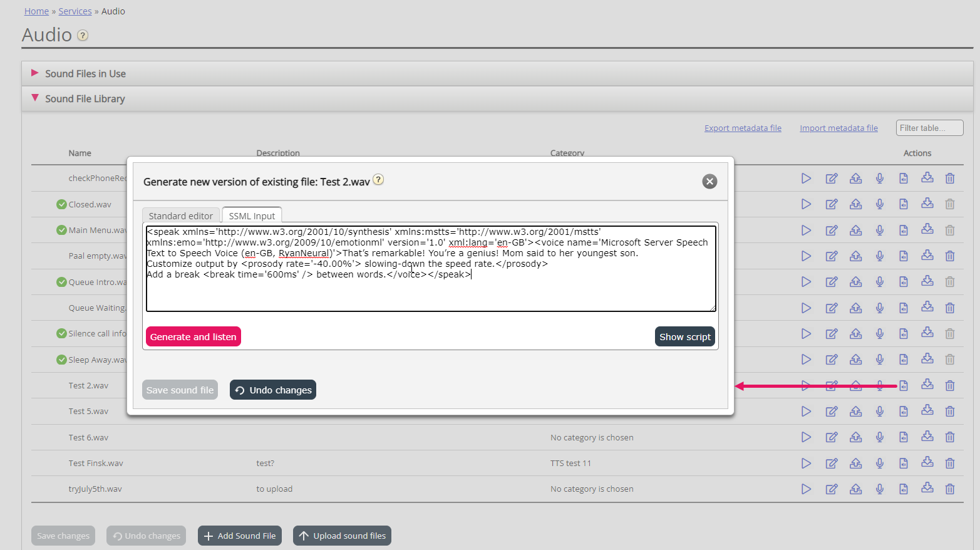Open the help icon beside Audio heading
This screenshot has width=980, height=550.
tap(83, 36)
